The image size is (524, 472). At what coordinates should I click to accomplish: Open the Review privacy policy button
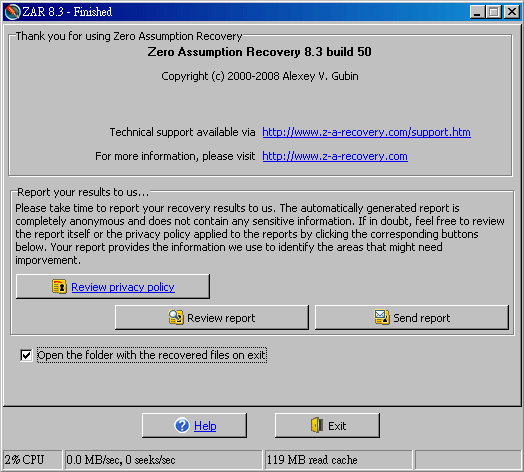coord(113,286)
